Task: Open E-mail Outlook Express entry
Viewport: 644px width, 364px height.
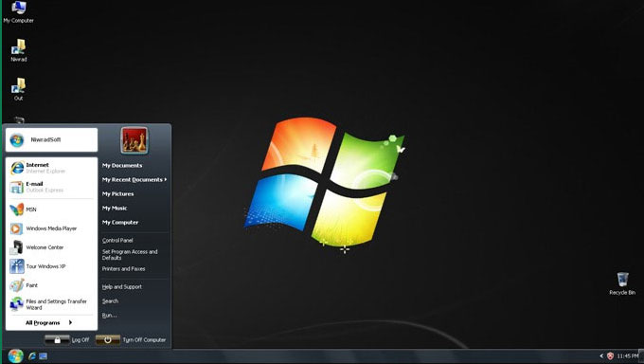Action: 52,187
